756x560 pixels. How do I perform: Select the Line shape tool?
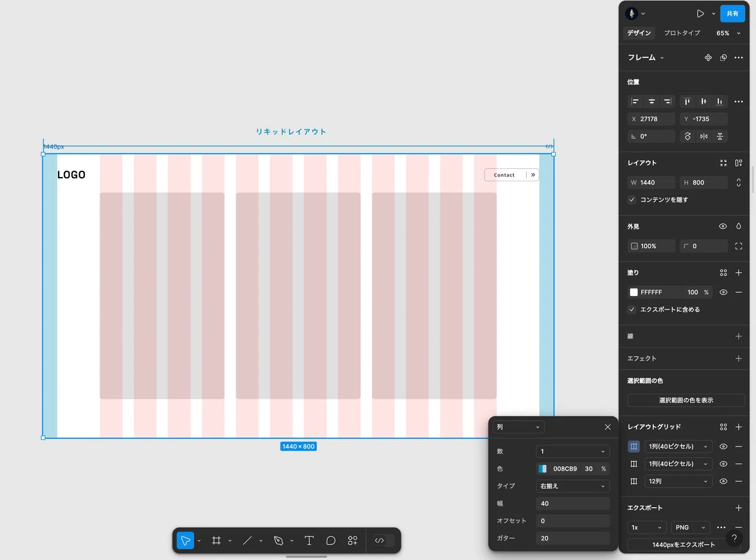(x=247, y=540)
